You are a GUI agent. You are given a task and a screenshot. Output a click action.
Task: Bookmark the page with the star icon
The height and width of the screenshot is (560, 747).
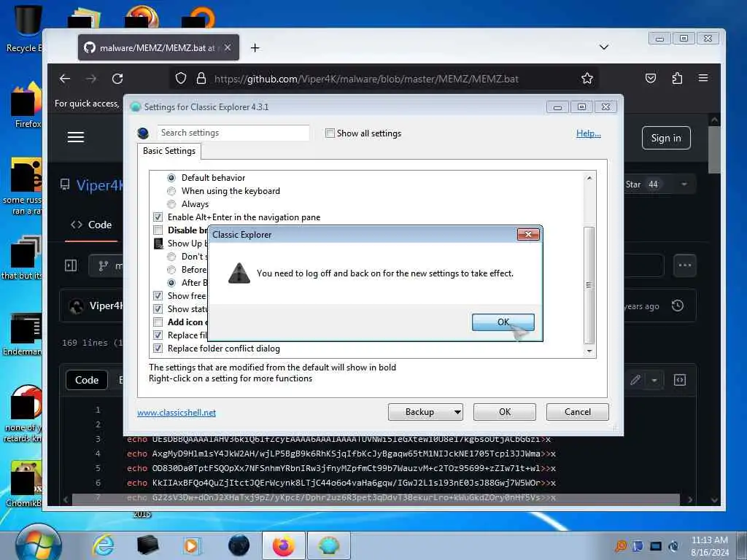pyautogui.click(x=587, y=78)
